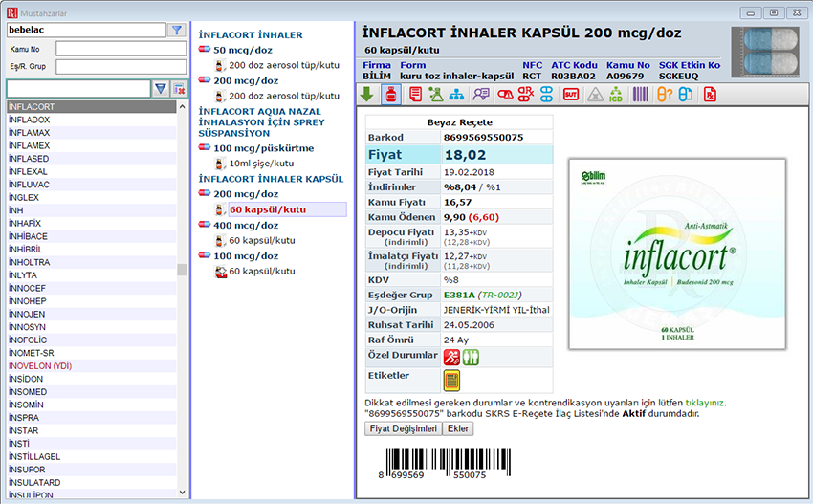Click the red medicine bottle toolbar icon
Image resolution: width=813 pixels, height=504 pixels.
pos(390,94)
